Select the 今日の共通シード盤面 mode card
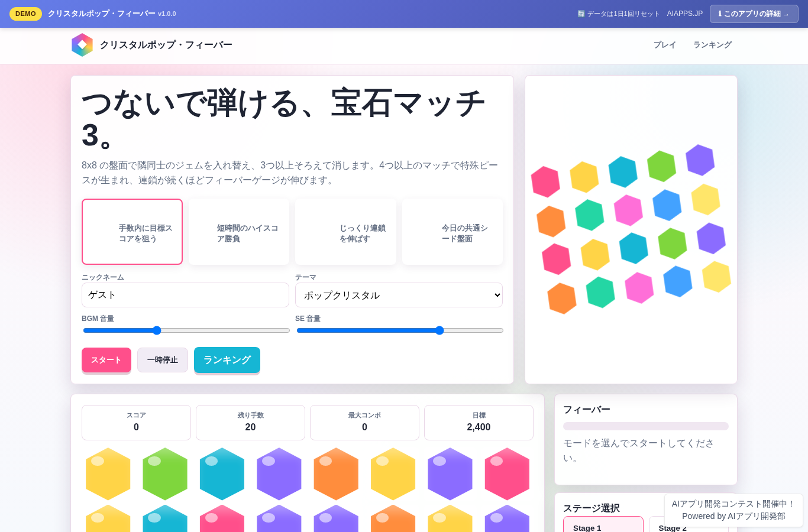The width and height of the screenshot is (808, 532). point(453,232)
